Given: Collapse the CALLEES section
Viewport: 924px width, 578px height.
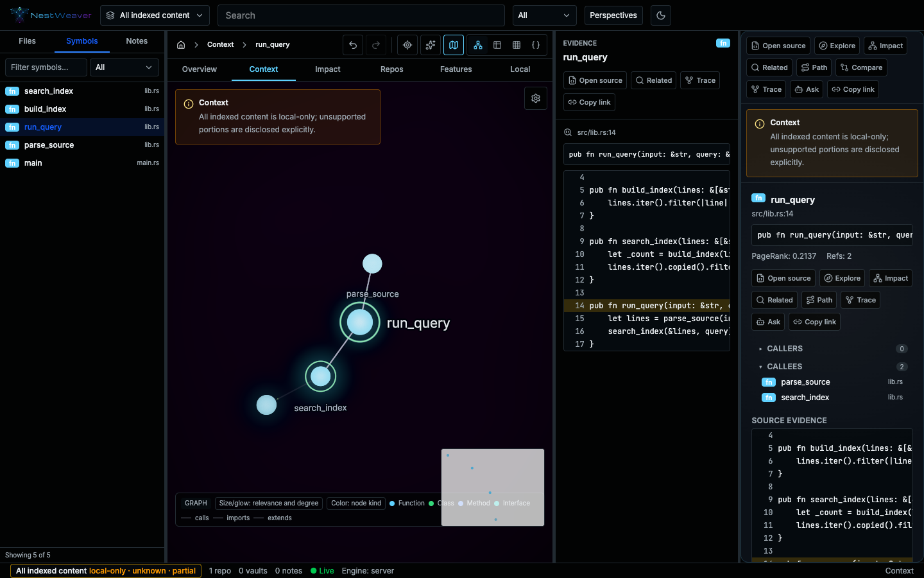Looking at the screenshot, I should [x=832, y=367].
